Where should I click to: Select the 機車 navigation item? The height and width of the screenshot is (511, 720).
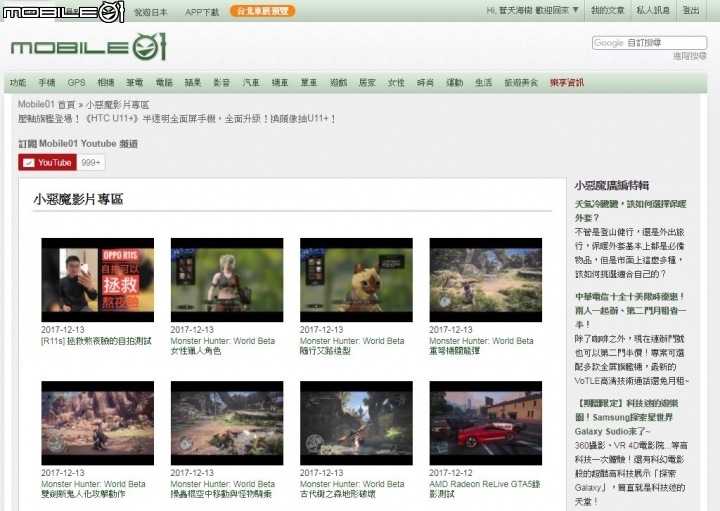pyautogui.click(x=280, y=83)
